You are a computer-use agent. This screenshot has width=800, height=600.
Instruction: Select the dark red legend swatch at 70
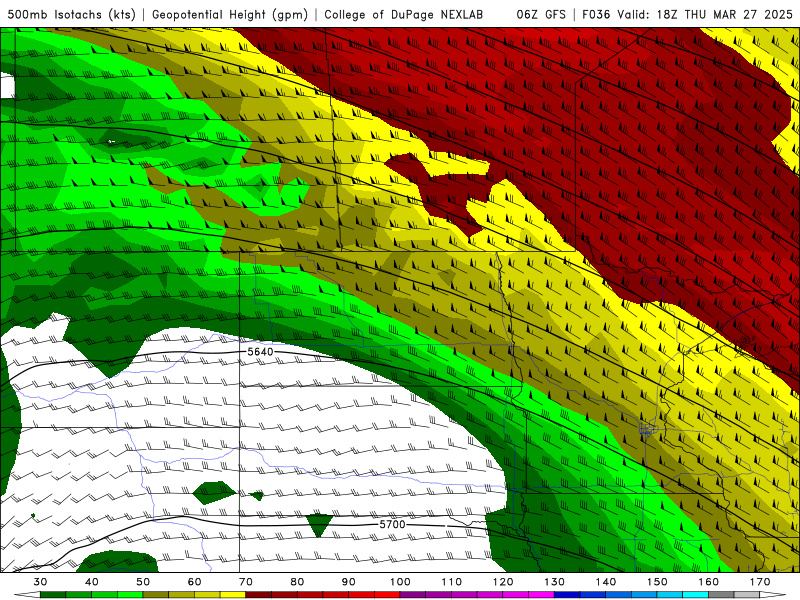259,595
